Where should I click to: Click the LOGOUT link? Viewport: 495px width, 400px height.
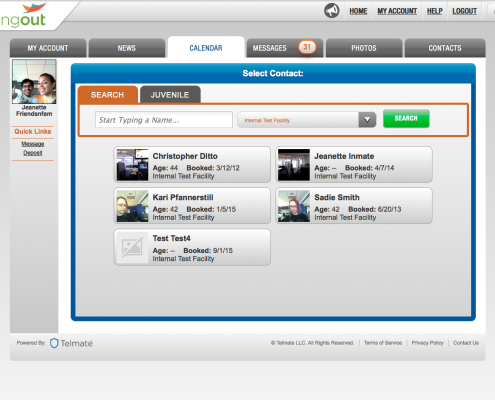(x=464, y=11)
